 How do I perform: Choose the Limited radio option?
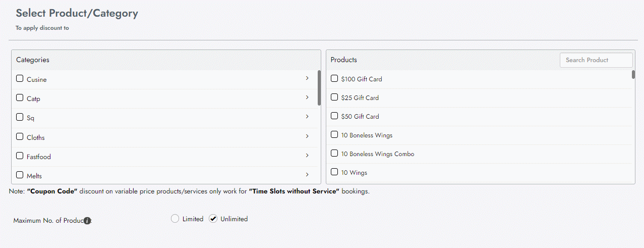(175, 219)
